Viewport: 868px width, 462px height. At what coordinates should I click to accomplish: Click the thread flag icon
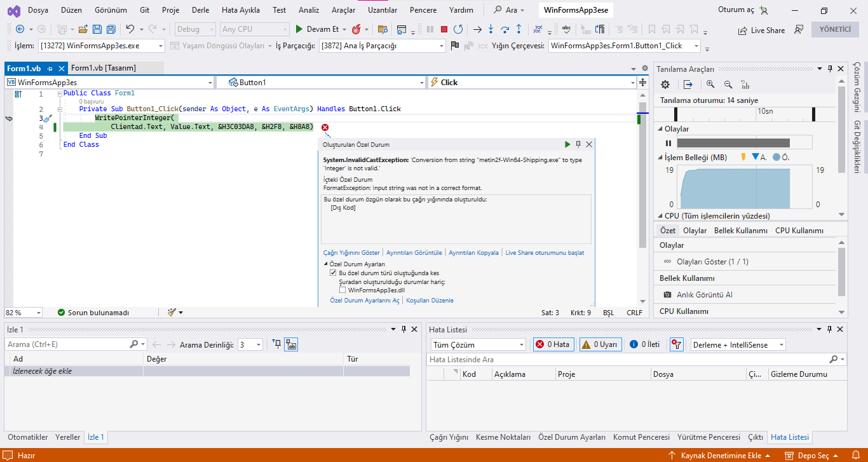(455, 46)
